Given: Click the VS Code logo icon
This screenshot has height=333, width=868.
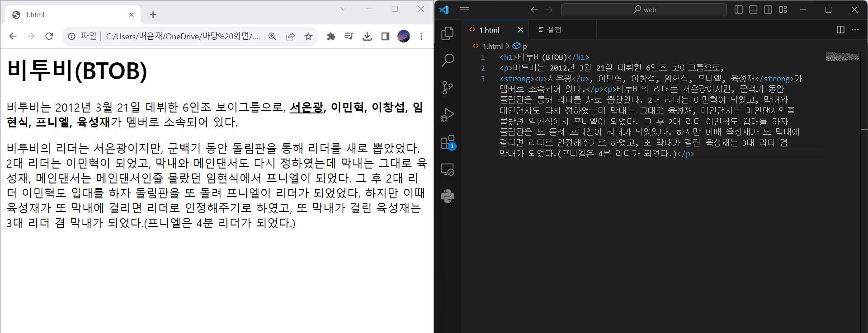Looking at the screenshot, I should click(444, 9).
